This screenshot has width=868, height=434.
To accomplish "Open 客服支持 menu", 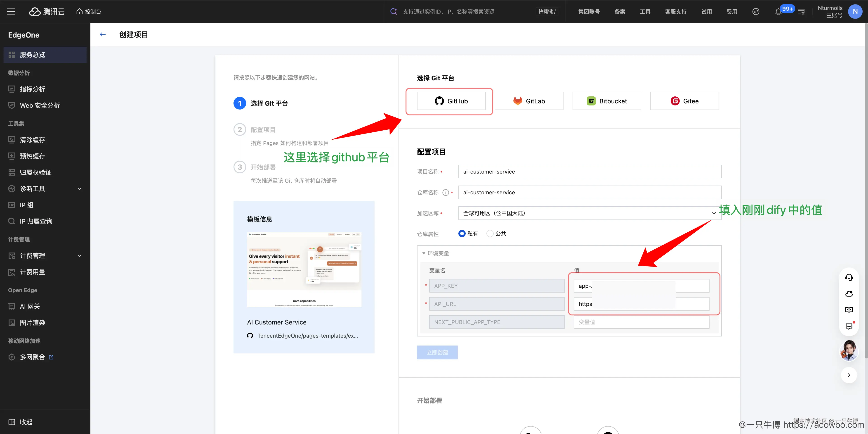I will pos(676,12).
